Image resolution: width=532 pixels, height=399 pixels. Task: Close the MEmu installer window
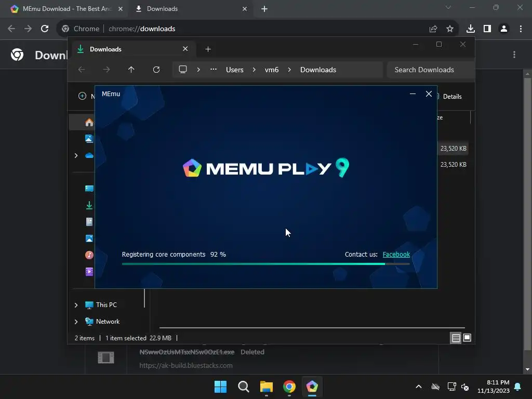tap(429, 94)
